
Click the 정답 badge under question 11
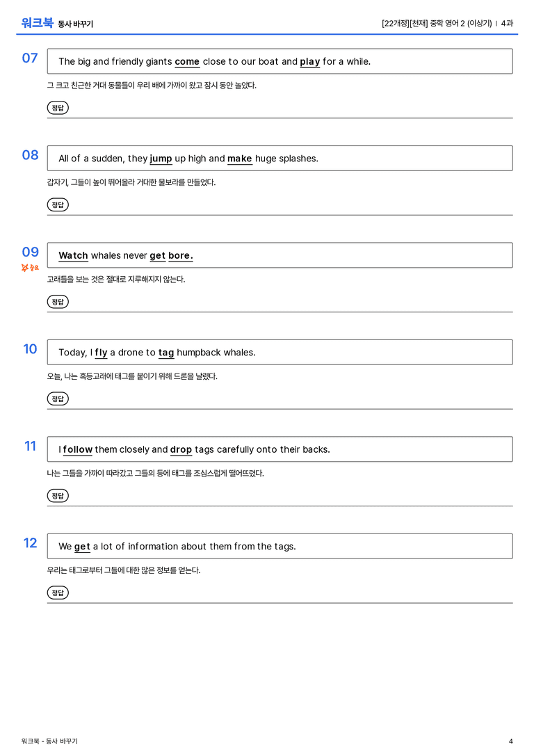(58, 495)
